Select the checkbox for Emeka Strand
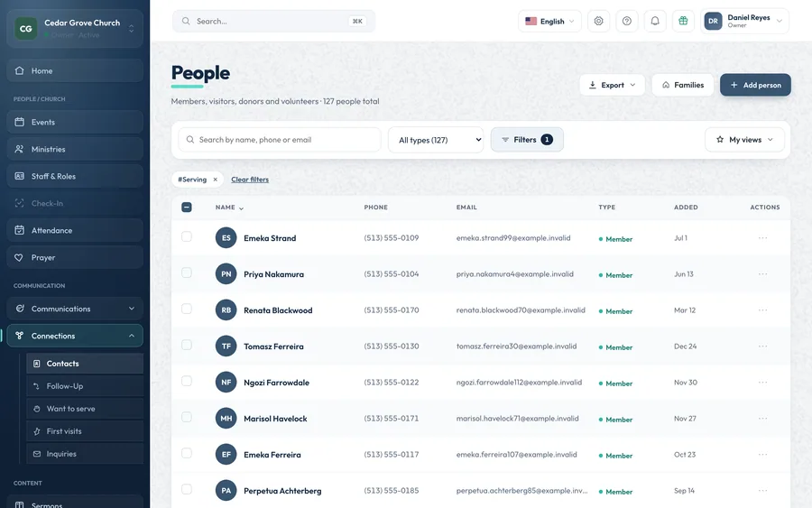 [187, 236]
